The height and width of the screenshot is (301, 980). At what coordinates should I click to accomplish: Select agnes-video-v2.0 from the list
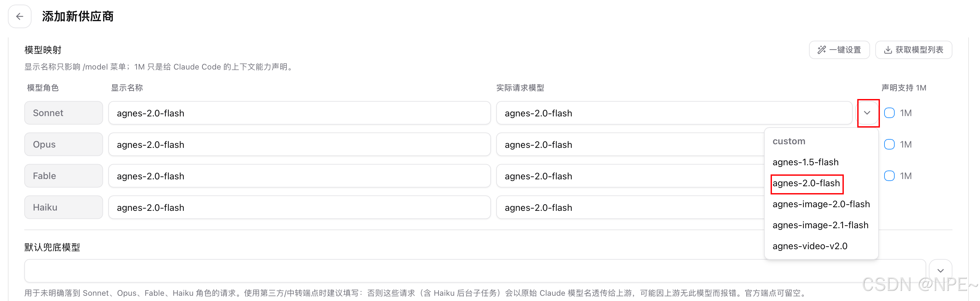point(810,246)
